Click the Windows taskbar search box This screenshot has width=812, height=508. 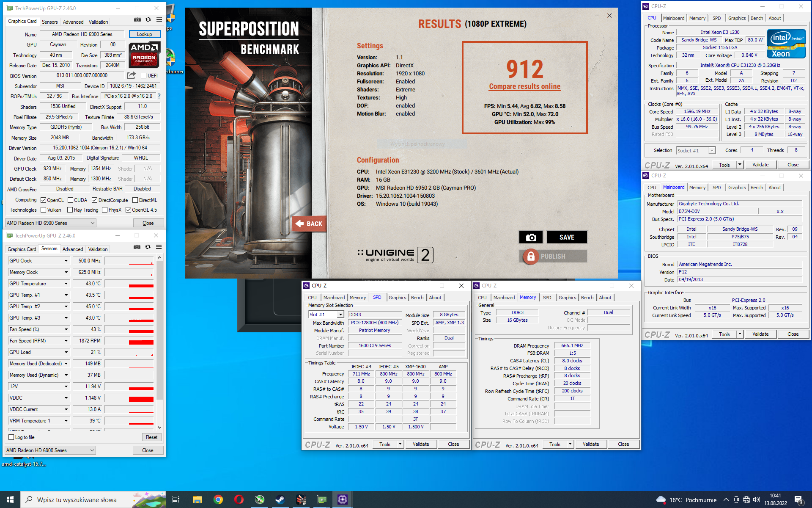click(93, 500)
